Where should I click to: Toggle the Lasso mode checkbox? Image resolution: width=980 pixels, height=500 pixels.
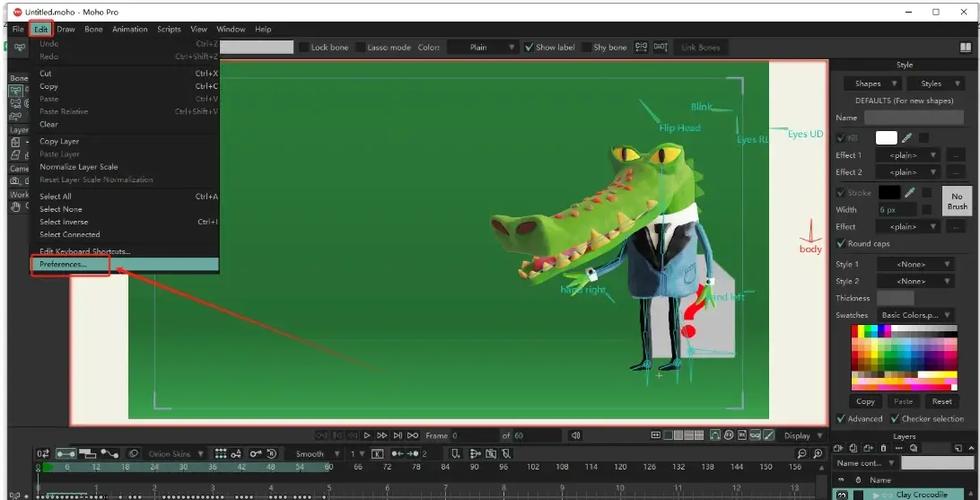point(361,48)
